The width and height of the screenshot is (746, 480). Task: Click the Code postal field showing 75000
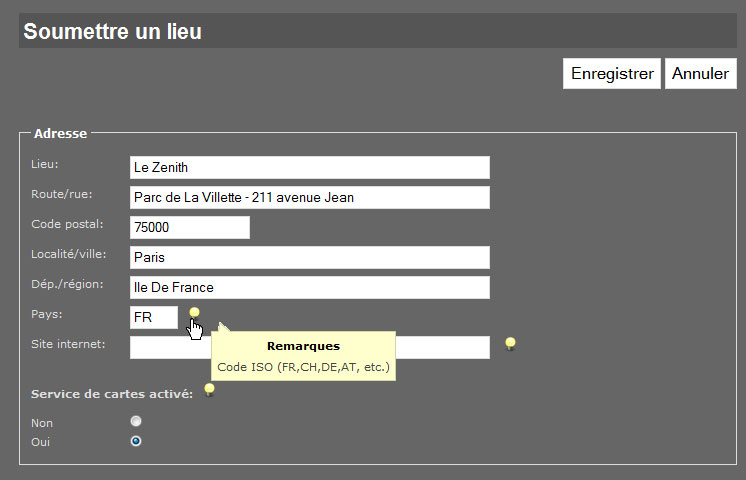190,227
